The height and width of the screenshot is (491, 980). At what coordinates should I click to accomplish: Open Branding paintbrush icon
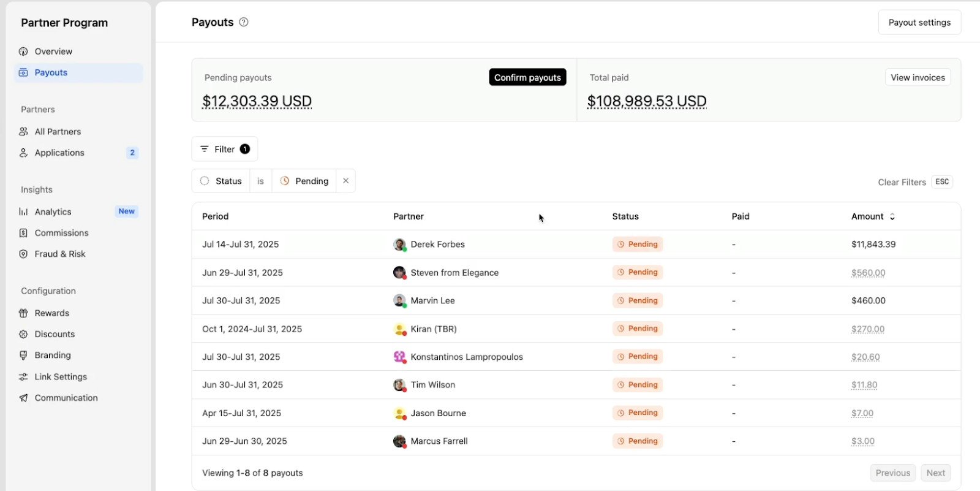[23, 356]
